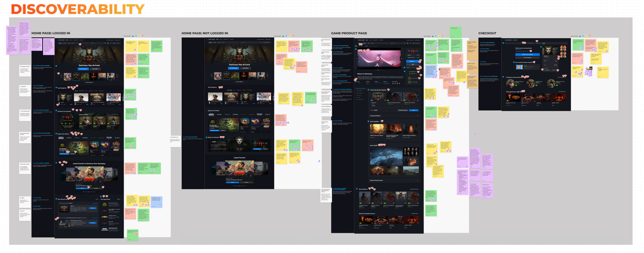Click GAME PRODUCT PAGE heading
The image size is (644, 253).
[349, 33]
